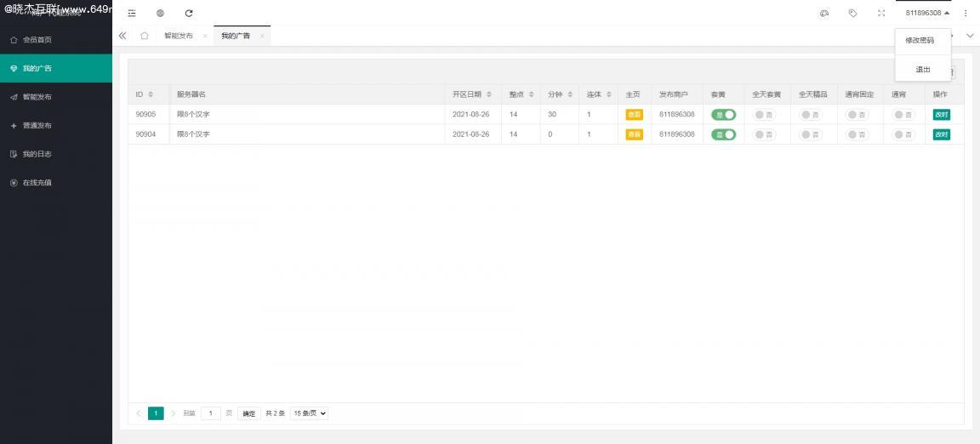This screenshot has width=980, height=444.
Task: Click the double-left arrow on tab bar
Action: (122, 36)
